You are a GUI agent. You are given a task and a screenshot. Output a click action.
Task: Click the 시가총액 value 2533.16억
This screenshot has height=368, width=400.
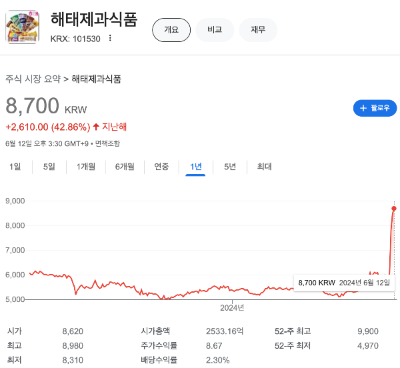pos(224,331)
